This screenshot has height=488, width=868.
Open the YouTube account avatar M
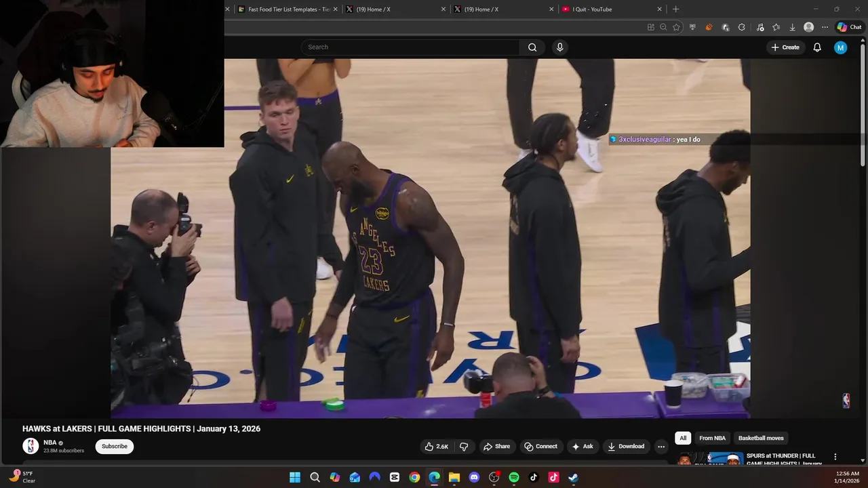(x=840, y=47)
